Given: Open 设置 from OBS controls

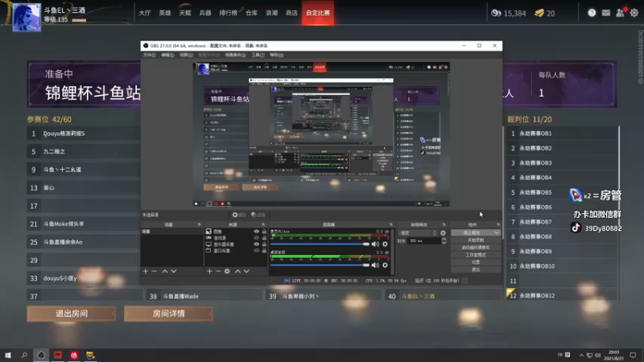Looking at the screenshot, I should point(476,262).
